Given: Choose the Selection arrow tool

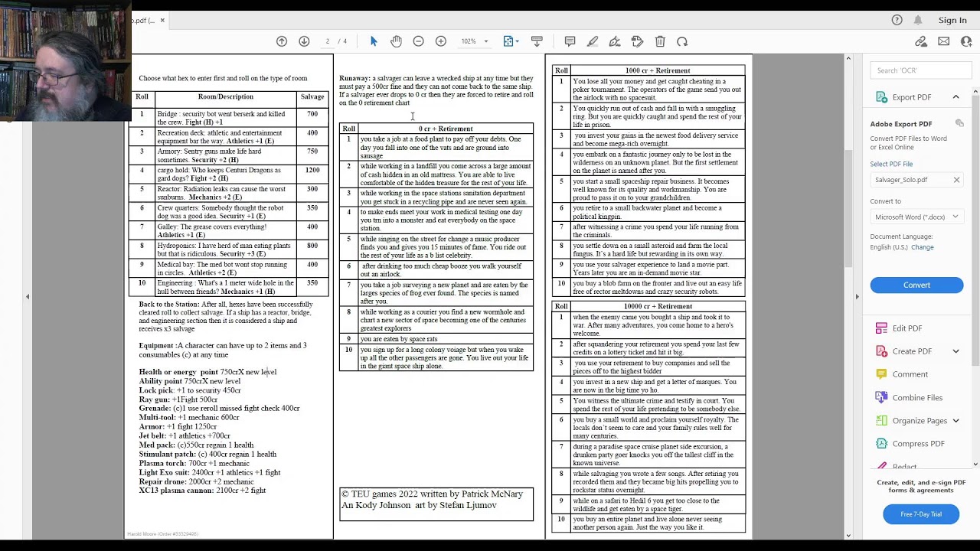Looking at the screenshot, I should pos(374,41).
